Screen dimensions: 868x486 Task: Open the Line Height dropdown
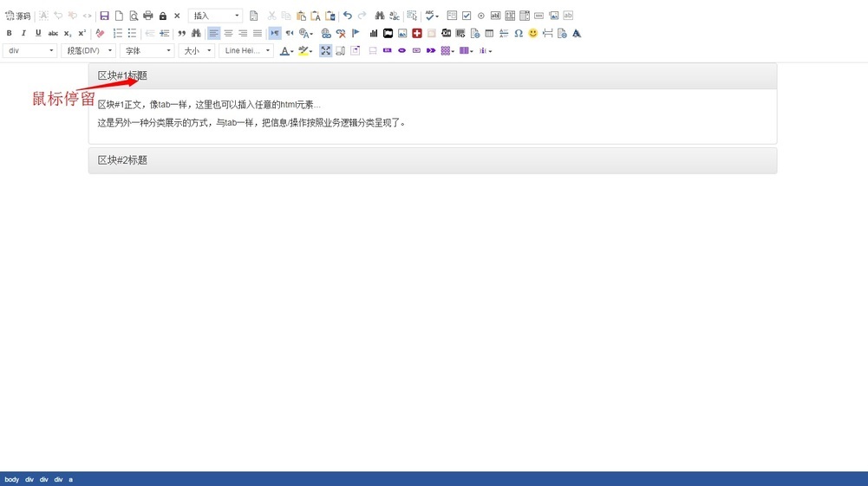point(245,51)
